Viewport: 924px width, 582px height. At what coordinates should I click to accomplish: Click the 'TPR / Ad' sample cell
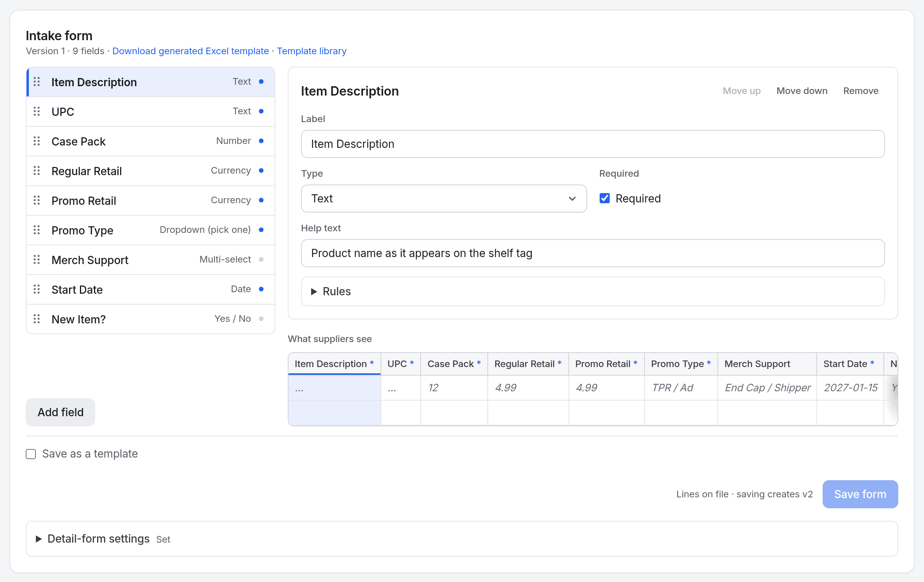[681, 388]
